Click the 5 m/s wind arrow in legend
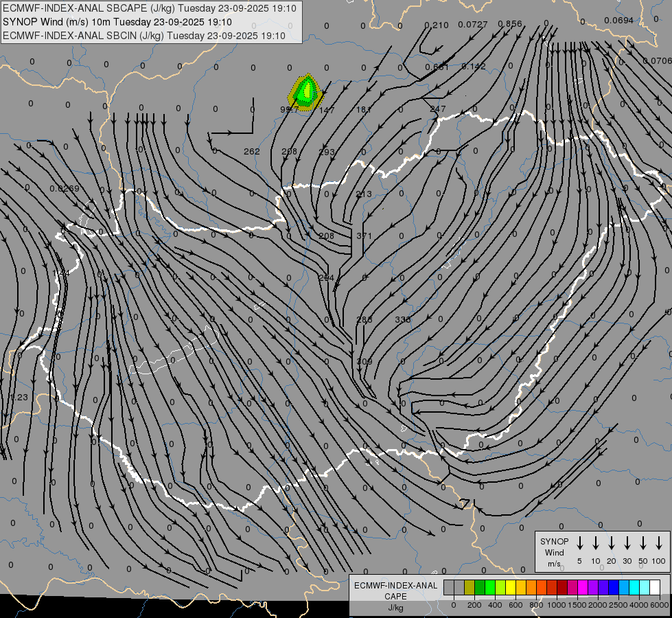Image resolution: width=672 pixels, height=618 pixels. click(579, 542)
